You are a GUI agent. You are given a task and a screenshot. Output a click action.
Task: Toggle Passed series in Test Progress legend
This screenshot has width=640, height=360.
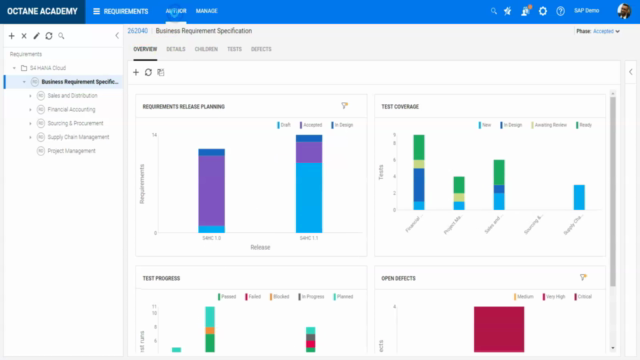coord(227,297)
